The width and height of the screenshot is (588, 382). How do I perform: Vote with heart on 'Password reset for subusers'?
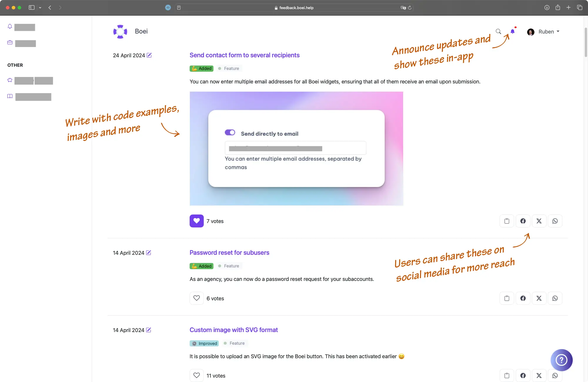[196, 298]
